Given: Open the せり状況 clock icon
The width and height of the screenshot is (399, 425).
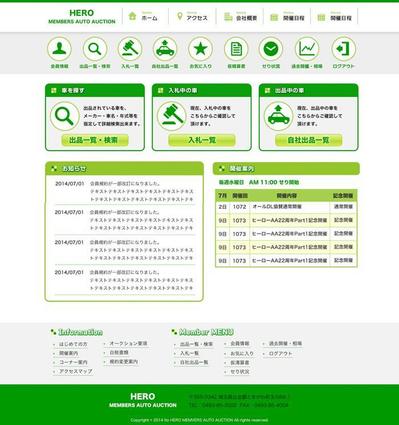Looking at the screenshot, I should click(271, 49).
